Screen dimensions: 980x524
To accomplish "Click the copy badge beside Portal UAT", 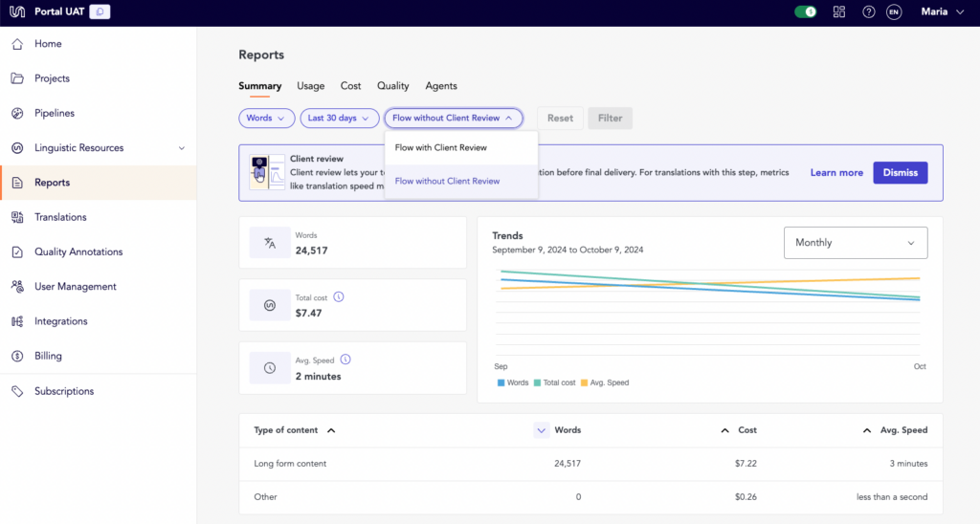I will point(100,11).
